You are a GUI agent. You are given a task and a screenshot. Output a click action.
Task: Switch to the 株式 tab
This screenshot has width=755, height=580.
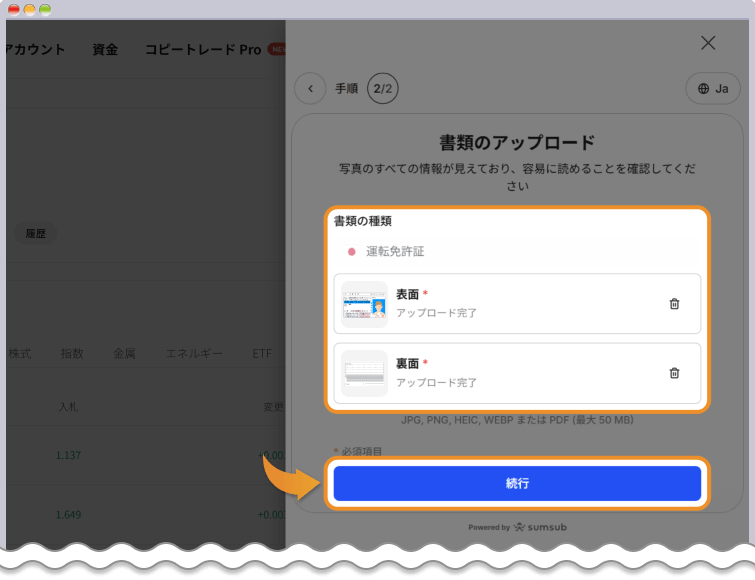pyautogui.click(x=20, y=354)
